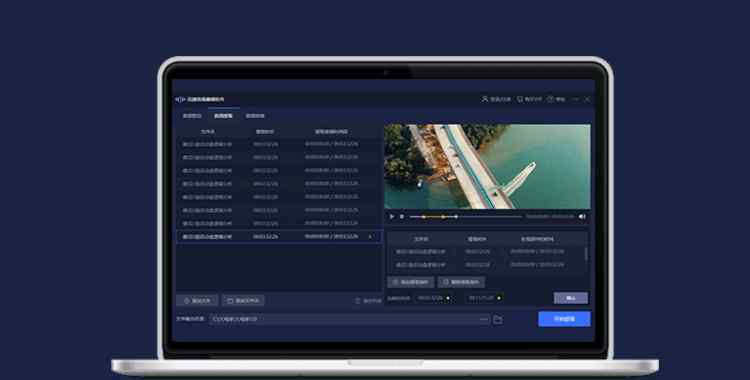Switch to the third tab under the title
Image resolution: width=750 pixels, height=380 pixels.
click(255, 116)
